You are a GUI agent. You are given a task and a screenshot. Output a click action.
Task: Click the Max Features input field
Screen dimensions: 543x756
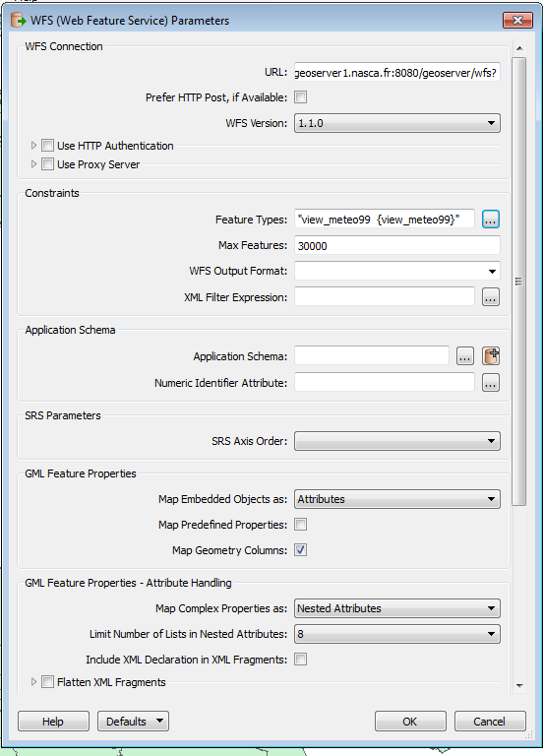397,246
